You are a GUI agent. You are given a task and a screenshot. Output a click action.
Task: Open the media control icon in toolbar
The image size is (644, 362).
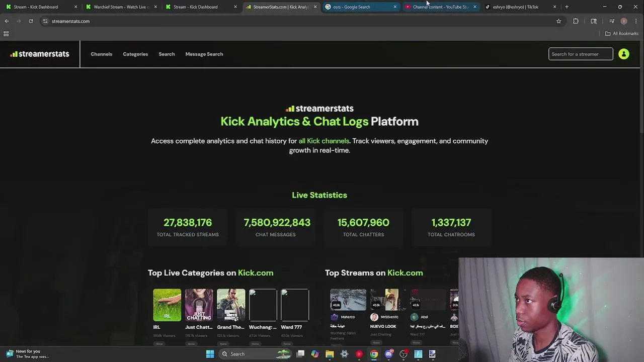(x=612, y=21)
